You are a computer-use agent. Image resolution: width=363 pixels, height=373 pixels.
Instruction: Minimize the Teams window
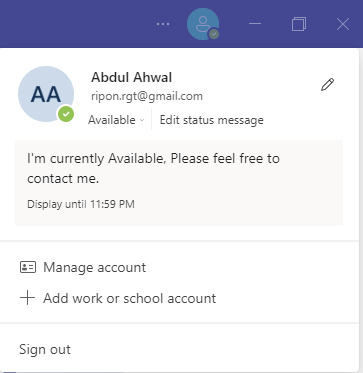[x=255, y=24]
